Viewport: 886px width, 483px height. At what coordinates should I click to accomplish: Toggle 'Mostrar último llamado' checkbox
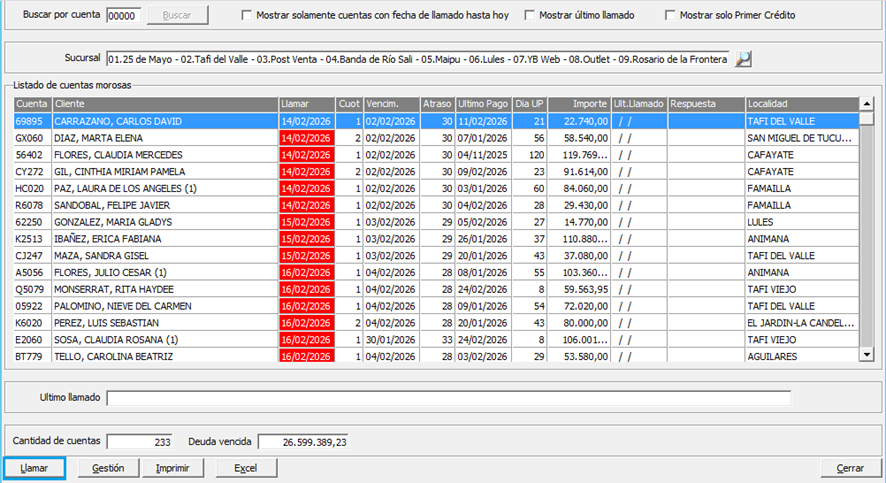529,16
